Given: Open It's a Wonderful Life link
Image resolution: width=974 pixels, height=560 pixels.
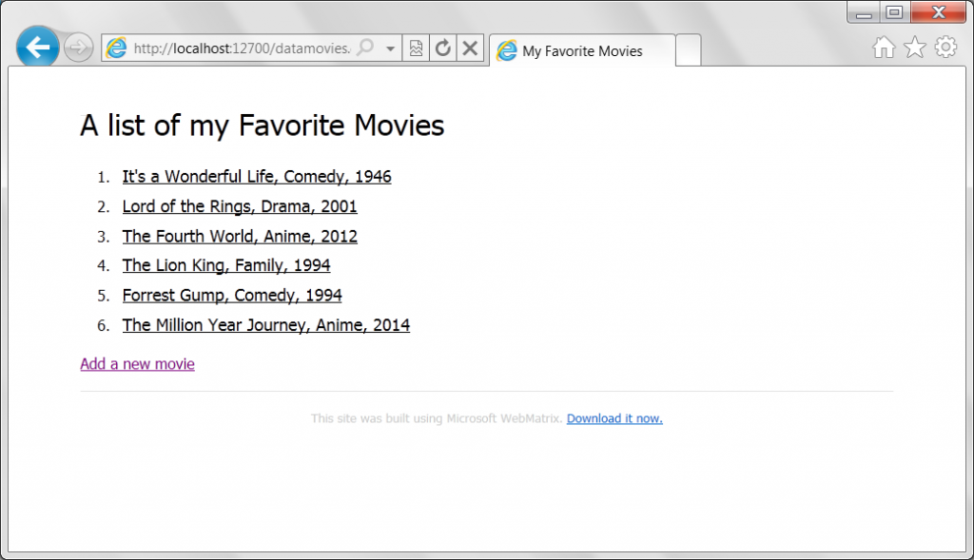Looking at the screenshot, I should (257, 177).
